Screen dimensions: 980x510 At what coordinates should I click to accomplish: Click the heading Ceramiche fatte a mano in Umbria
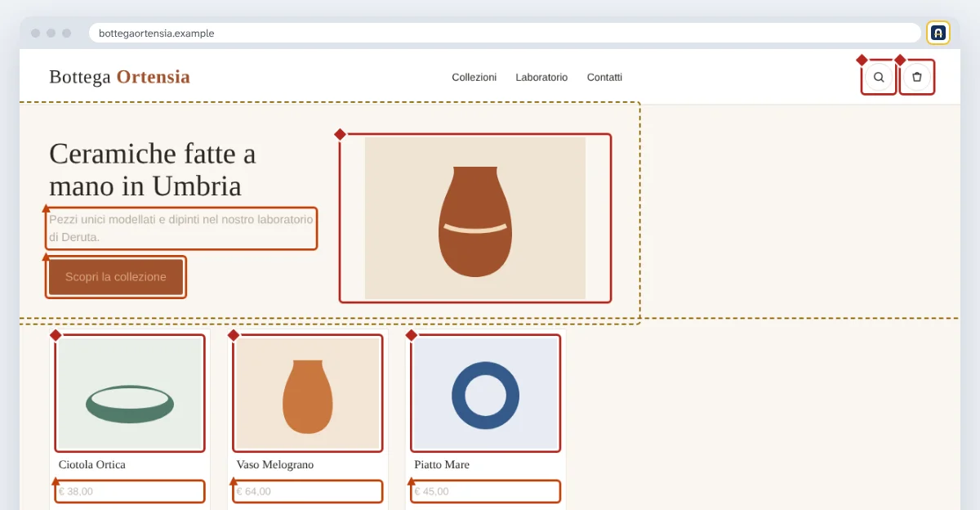pos(153,169)
